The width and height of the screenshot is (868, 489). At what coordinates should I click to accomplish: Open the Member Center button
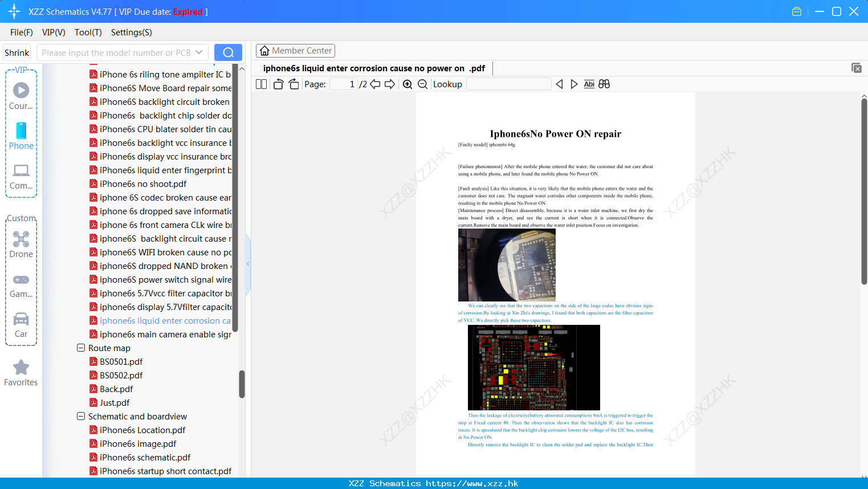point(295,51)
